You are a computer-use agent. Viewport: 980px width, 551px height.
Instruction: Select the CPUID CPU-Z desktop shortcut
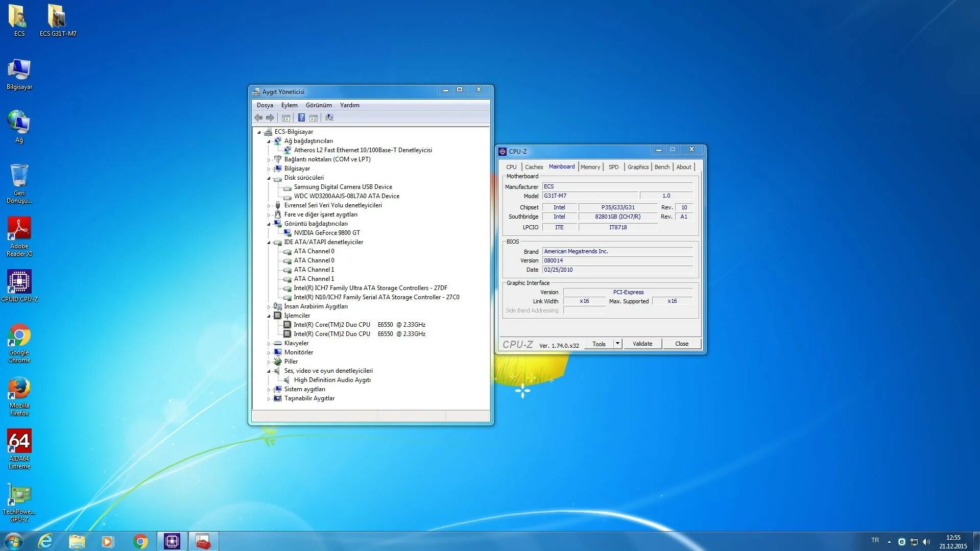tap(19, 286)
